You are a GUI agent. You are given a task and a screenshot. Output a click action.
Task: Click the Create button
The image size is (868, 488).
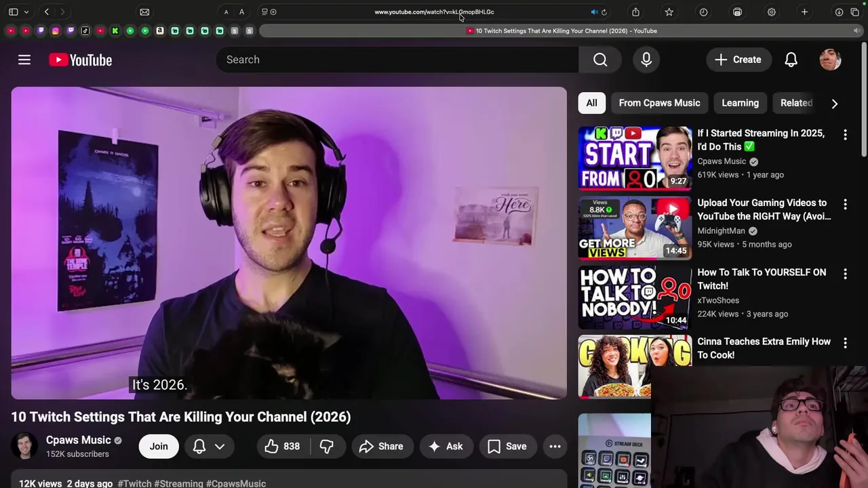738,60
